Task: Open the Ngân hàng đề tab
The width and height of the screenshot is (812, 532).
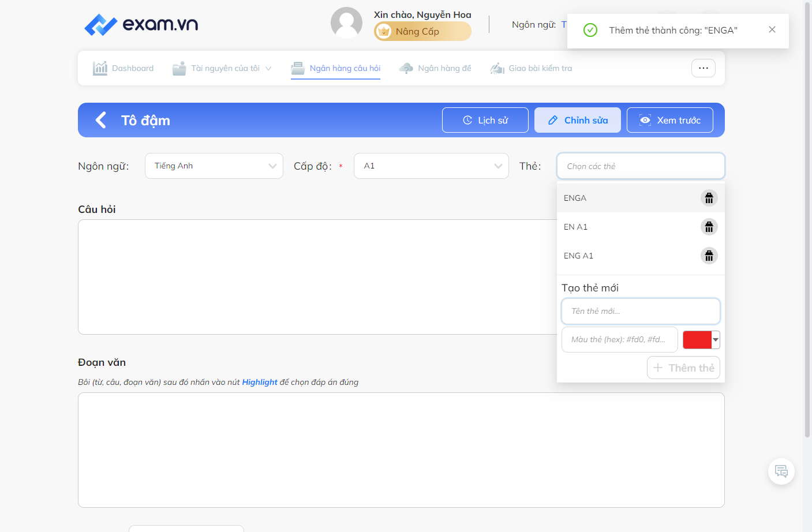Action: (x=435, y=68)
